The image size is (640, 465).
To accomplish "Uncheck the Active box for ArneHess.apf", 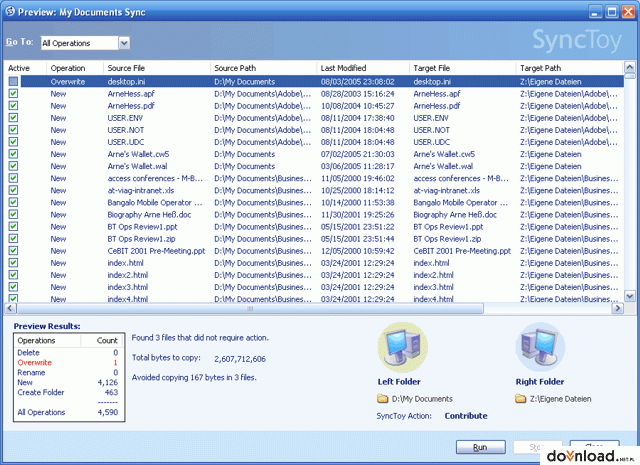I will [x=13, y=93].
